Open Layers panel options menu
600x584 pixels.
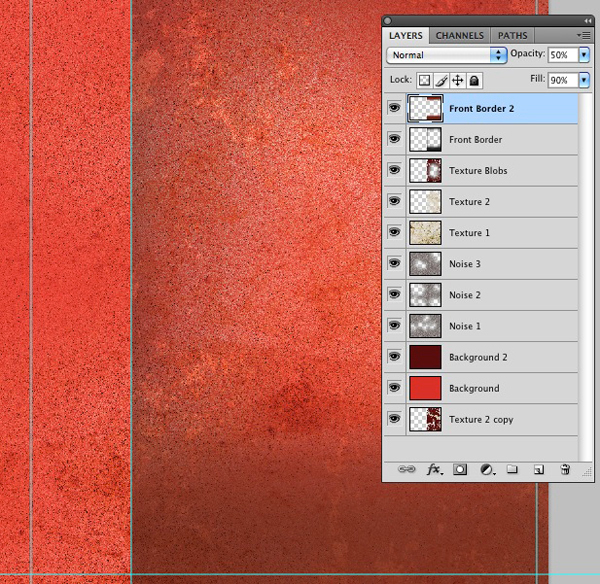[x=584, y=36]
